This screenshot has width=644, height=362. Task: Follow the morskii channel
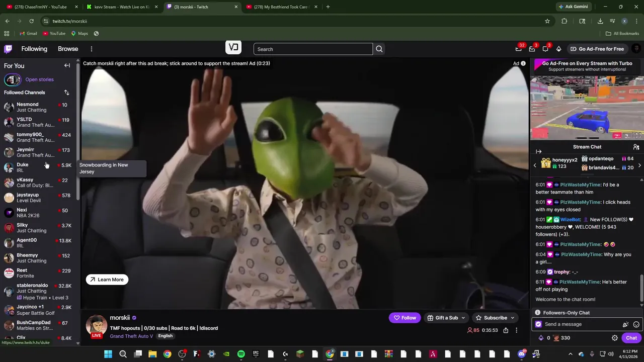click(405, 318)
